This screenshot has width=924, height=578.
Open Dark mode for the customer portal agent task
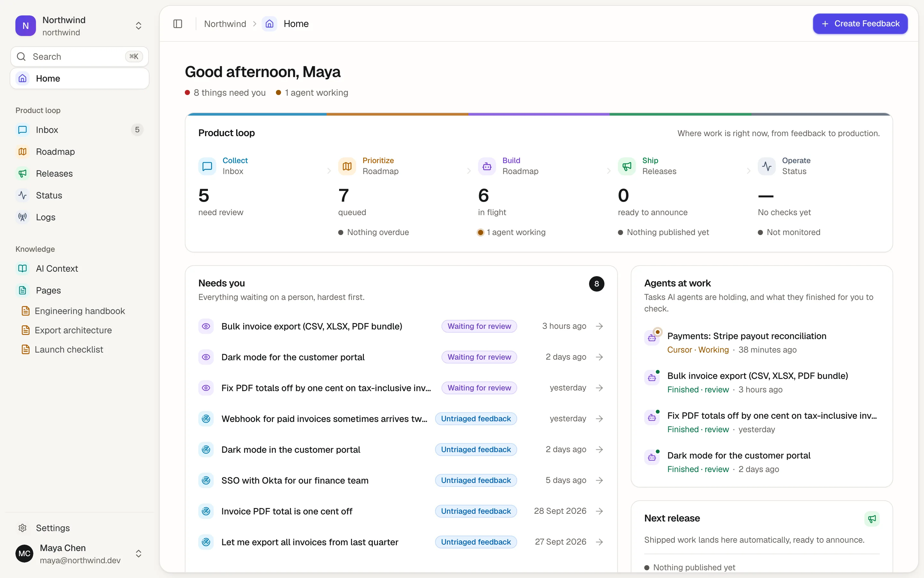[761, 462]
